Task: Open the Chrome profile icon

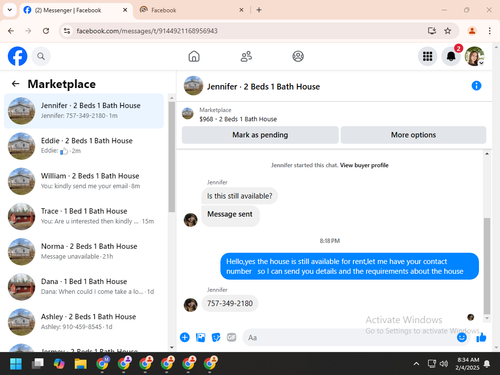Action: pyautogui.click(x=472, y=31)
